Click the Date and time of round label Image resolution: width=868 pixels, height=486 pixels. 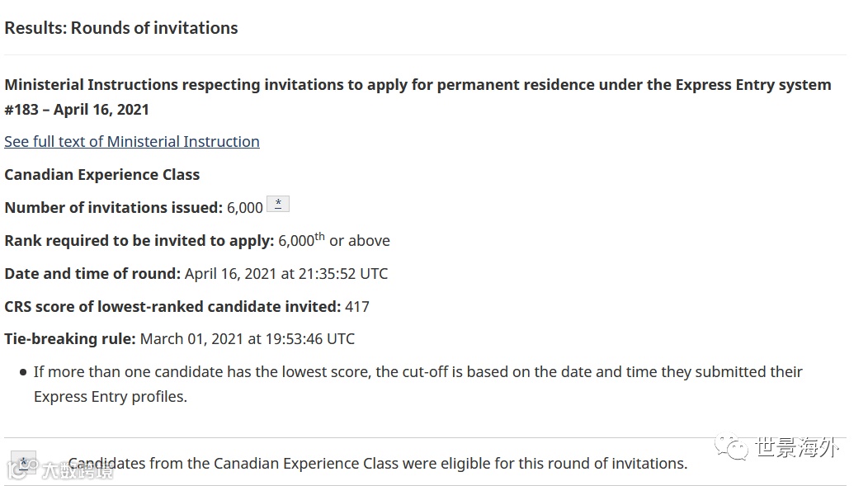92,274
